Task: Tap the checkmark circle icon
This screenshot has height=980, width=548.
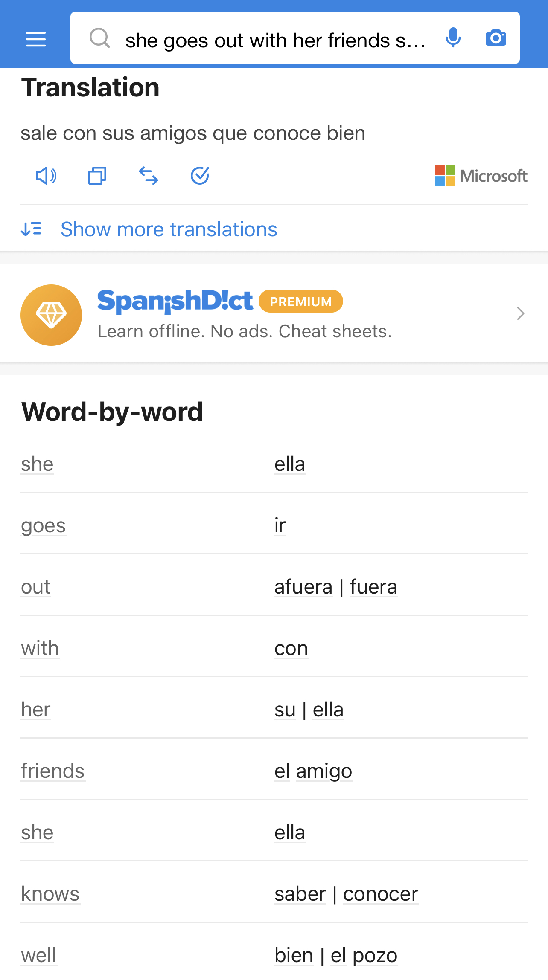Action: (200, 176)
